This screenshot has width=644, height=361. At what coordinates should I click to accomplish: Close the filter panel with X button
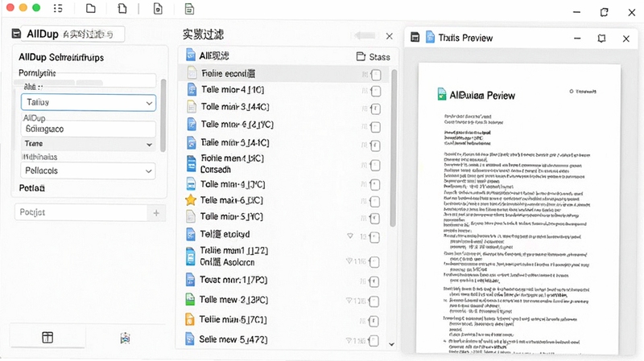(390, 36)
